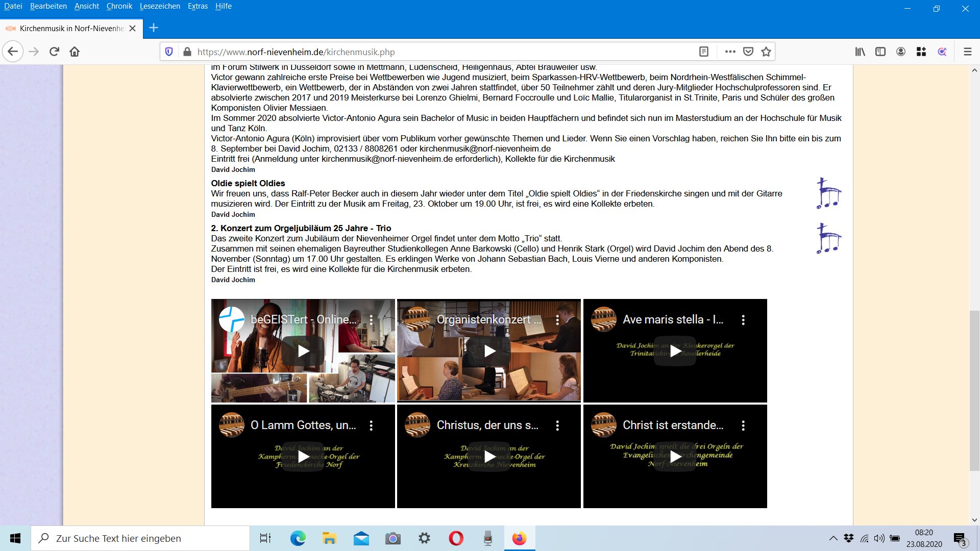Image resolution: width=980 pixels, height=551 pixels.
Task: Show site security padlock details
Action: (187, 52)
